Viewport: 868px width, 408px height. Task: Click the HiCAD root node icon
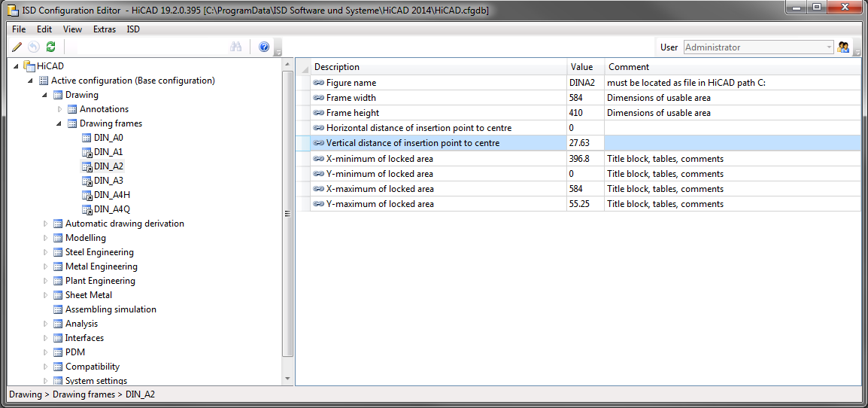pos(29,66)
